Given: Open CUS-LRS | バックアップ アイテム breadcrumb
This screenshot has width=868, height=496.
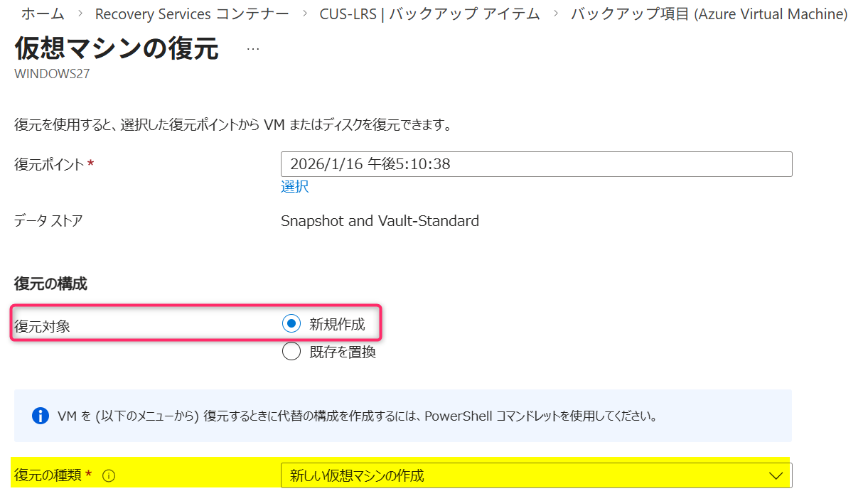Looking at the screenshot, I should point(429,14).
